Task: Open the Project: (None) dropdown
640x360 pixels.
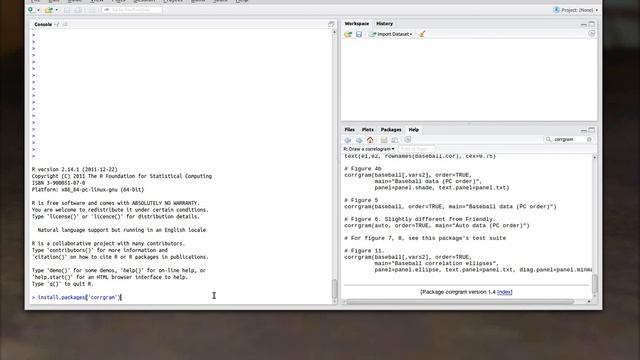Action: [x=576, y=10]
